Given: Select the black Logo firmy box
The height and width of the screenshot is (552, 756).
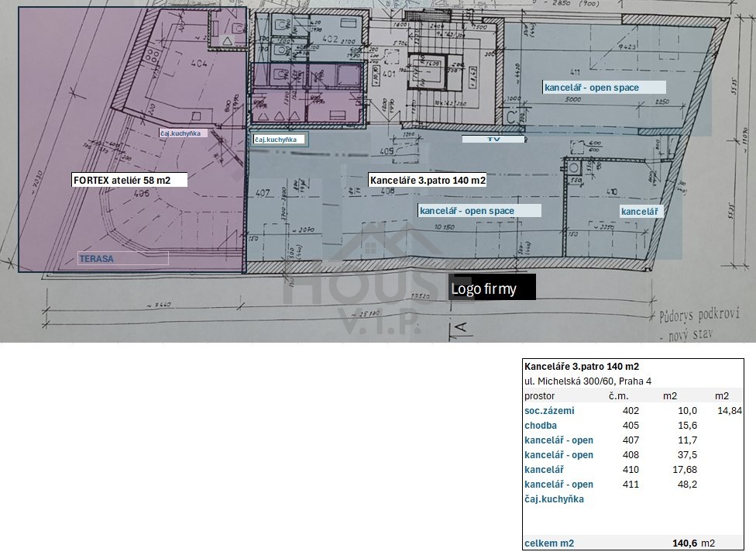Looking at the screenshot, I should (x=492, y=289).
